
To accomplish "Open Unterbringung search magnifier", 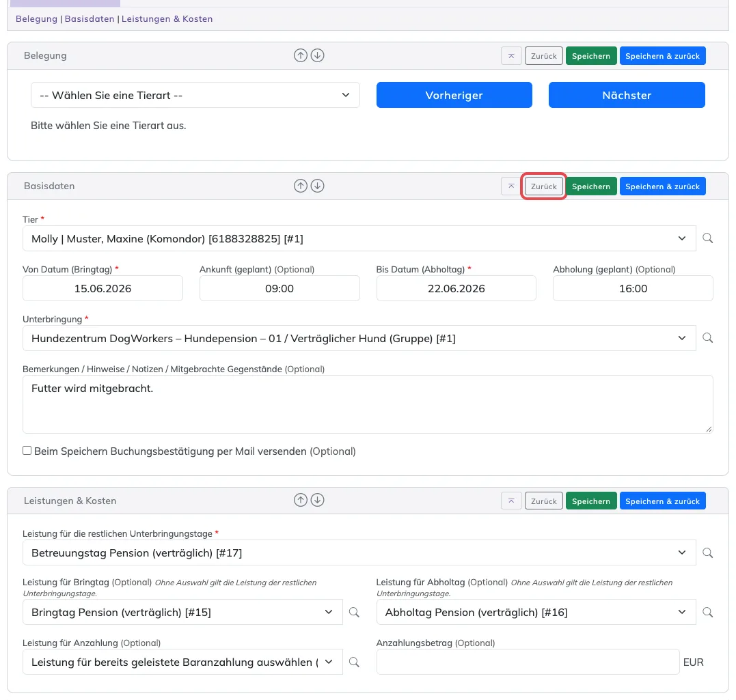I will click(x=707, y=338).
